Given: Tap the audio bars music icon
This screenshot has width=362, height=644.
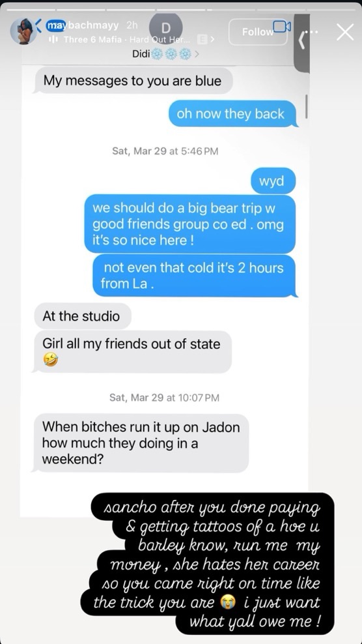Looking at the screenshot, I should (x=53, y=39).
